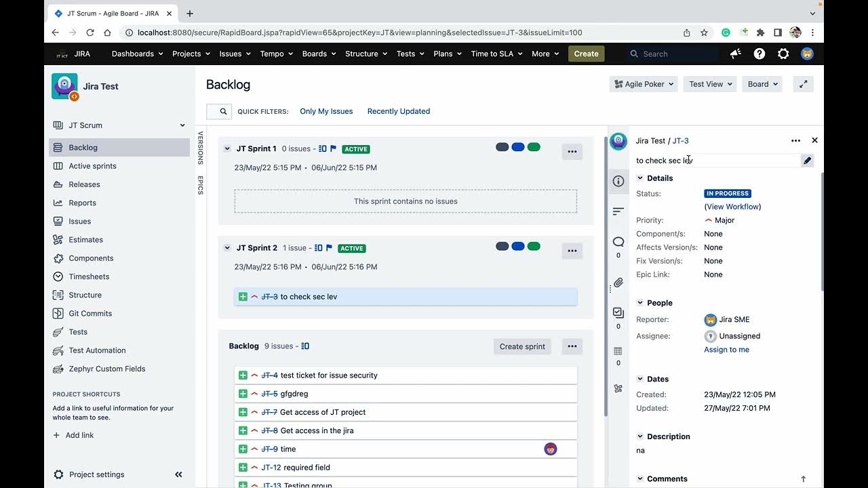Open the Agile Poker dropdown
Viewport: 868px width, 488px height.
[644, 84]
